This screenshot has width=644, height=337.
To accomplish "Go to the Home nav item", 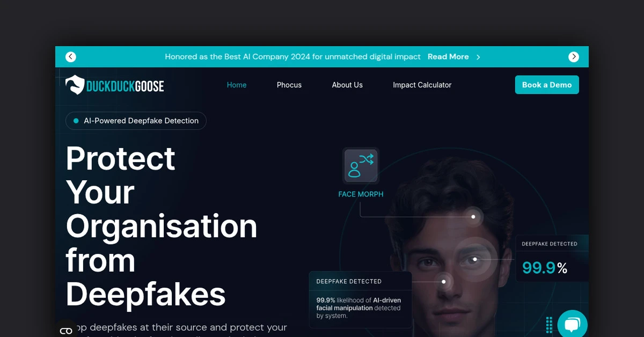I will pyautogui.click(x=237, y=85).
